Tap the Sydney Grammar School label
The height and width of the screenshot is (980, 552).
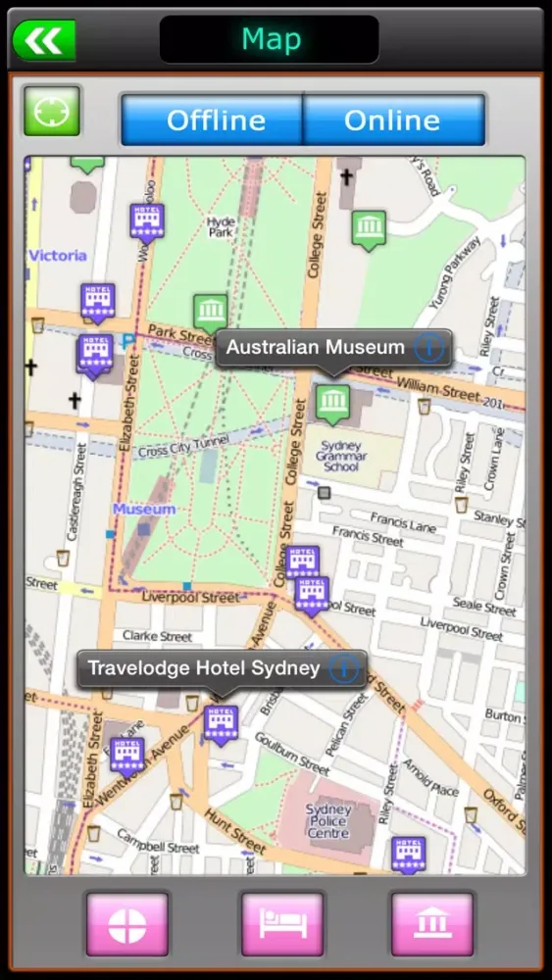[341, 457]
